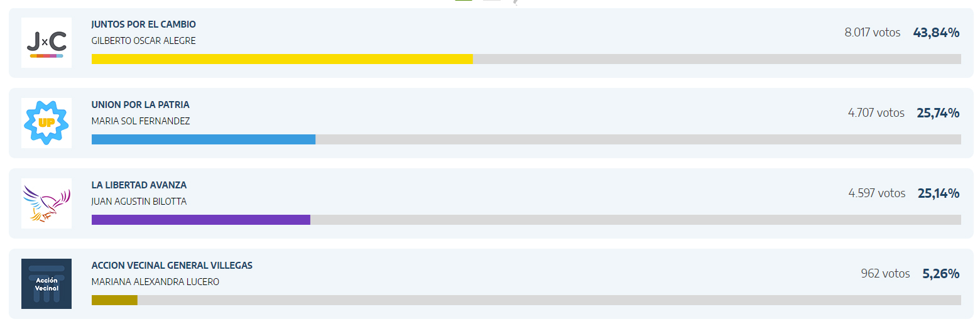Click the Union por la Patria UP logo
The image size is (980, 324).
(46, 123)
